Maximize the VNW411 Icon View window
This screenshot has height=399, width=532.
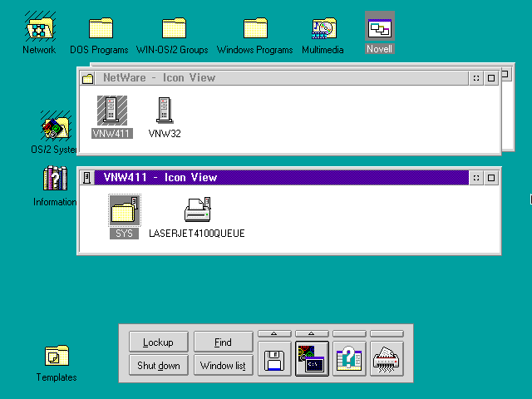(x=491, y=178)
